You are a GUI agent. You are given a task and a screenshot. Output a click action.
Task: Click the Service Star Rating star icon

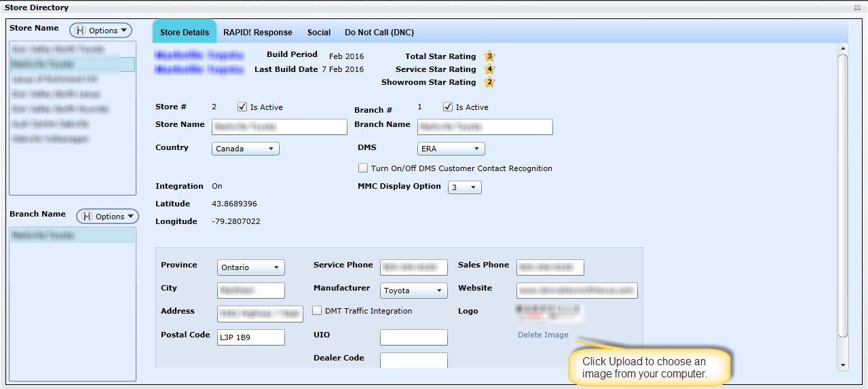click(489, 69)
